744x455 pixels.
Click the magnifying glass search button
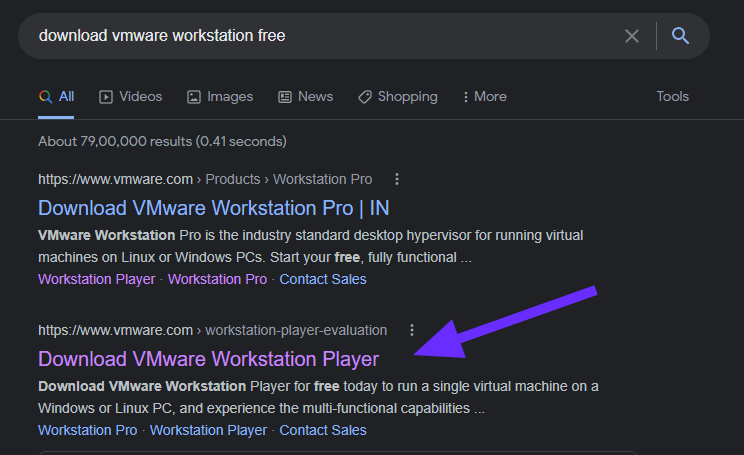point(680,36)
